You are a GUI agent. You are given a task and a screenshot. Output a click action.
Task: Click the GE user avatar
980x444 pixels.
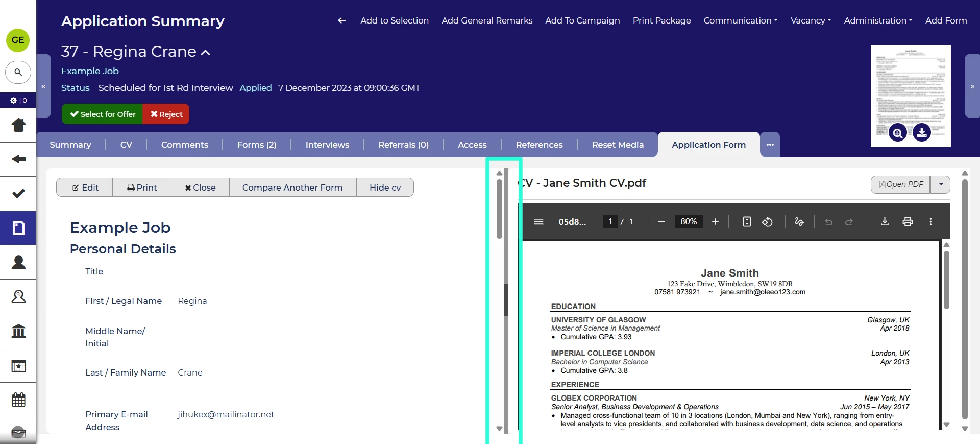18,40
